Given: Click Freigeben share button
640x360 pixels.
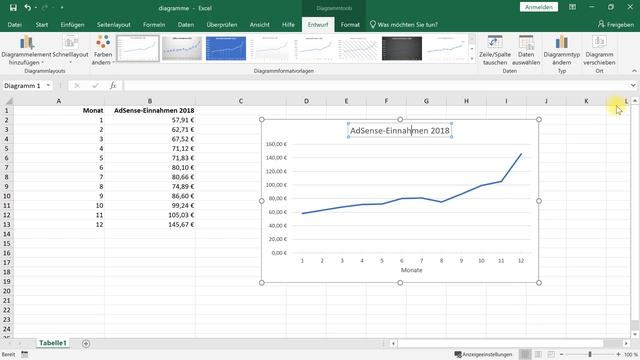Looking at the screenshot, I should (616, 24).
